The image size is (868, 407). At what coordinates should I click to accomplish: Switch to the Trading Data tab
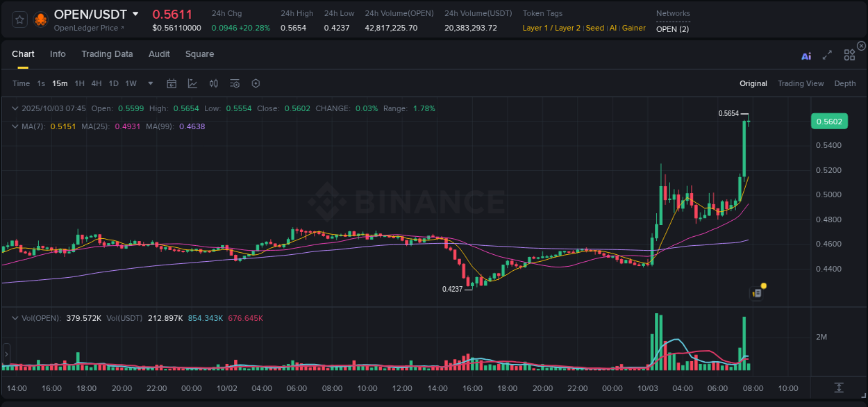pyautogui.click(x=107, y=54)
